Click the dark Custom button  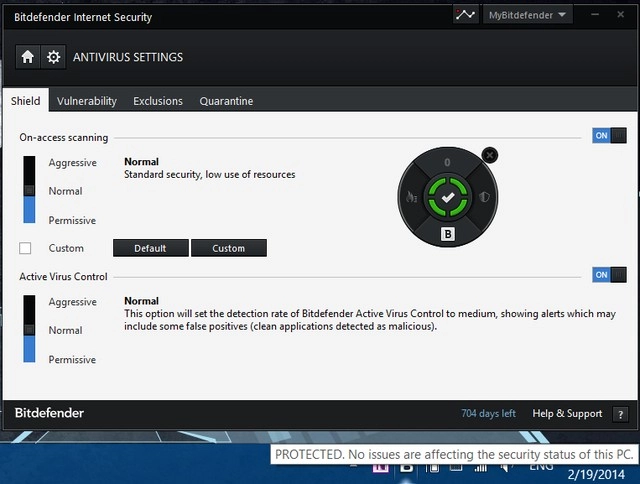(x=229, y=248)
